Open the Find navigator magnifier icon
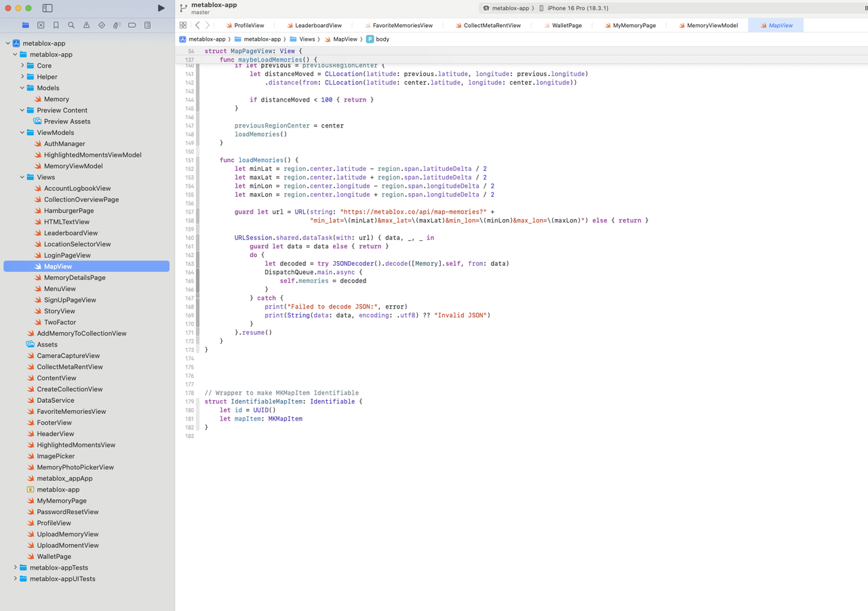Screen dimensions: 868x611 point(71,25)
